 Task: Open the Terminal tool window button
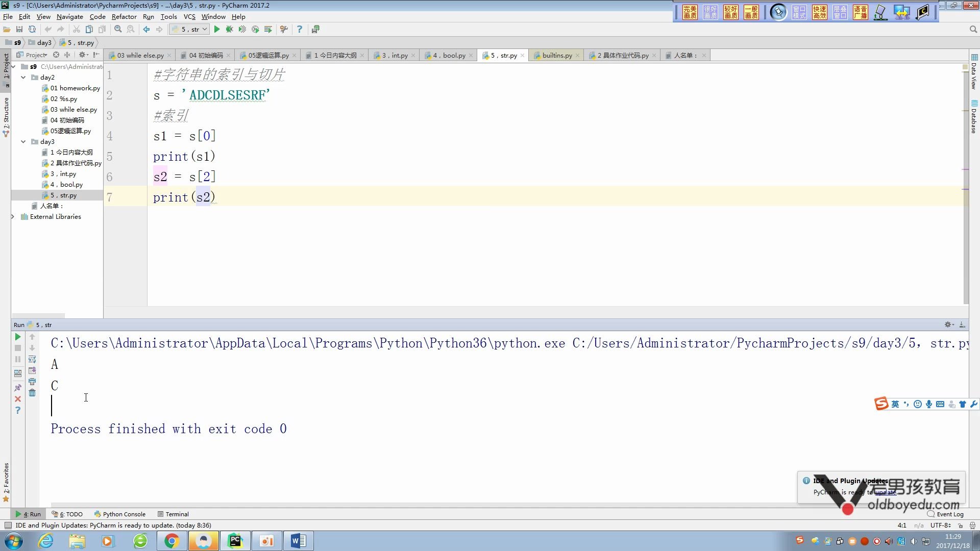coord(174,514)
